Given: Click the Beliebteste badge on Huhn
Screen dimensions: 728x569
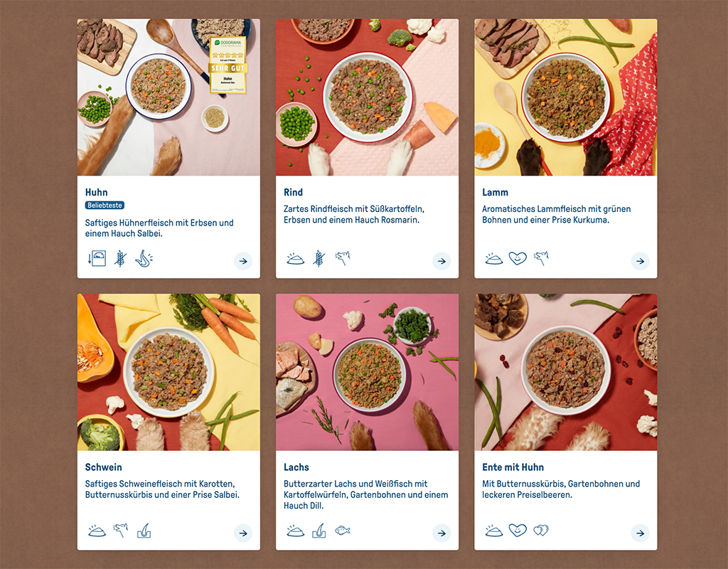Looking at the screenshot, I should [105, 206].
